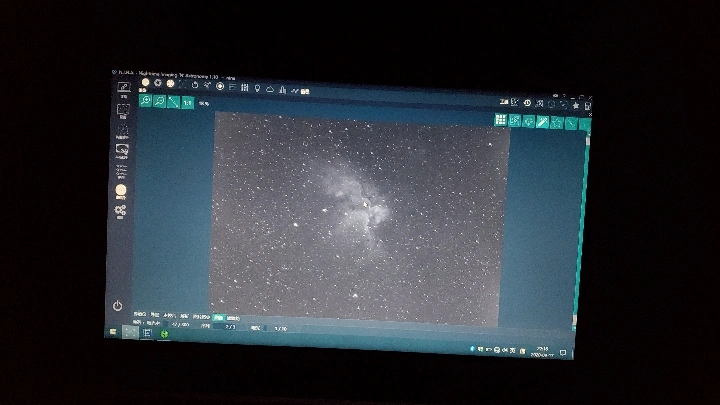The width and height of the screenshot is (720, 405).
Task: Click the circular target icon in top toolbar
Action: [x=220, y=86]
